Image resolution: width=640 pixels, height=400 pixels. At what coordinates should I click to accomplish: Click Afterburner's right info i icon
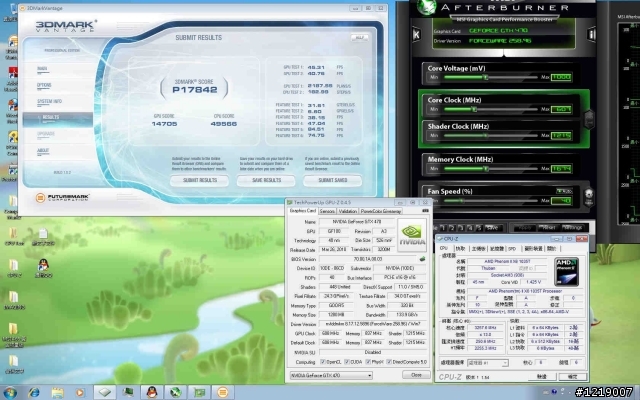[x=591, y=34]
